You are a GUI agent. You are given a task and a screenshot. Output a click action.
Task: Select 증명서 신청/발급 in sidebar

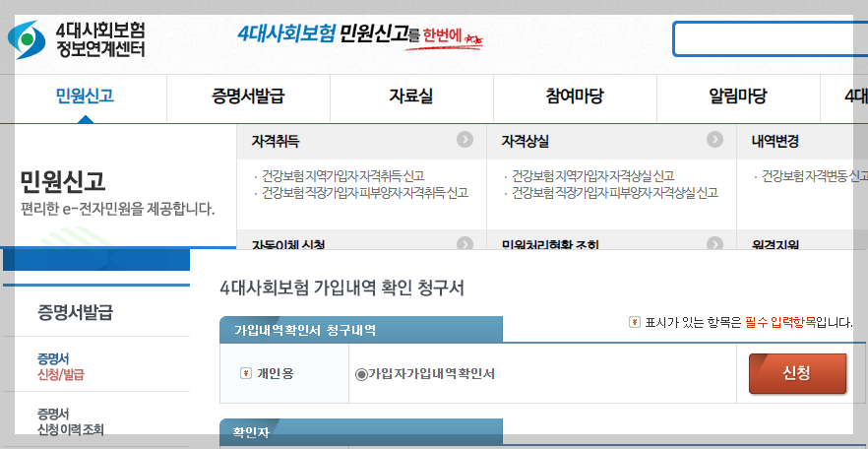click(x=61, y=366)
